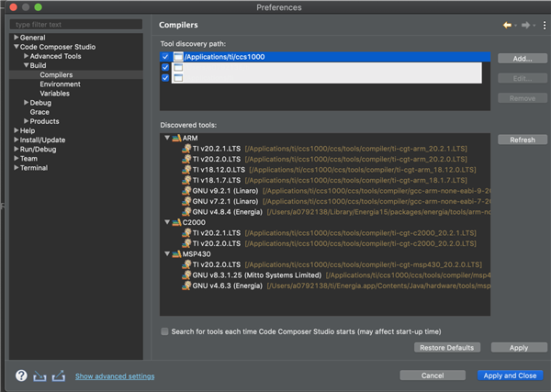Click the compiler icon for TI v18.12.0.LTS
Viewport: 551px width, 392px height.
point(186,170)
